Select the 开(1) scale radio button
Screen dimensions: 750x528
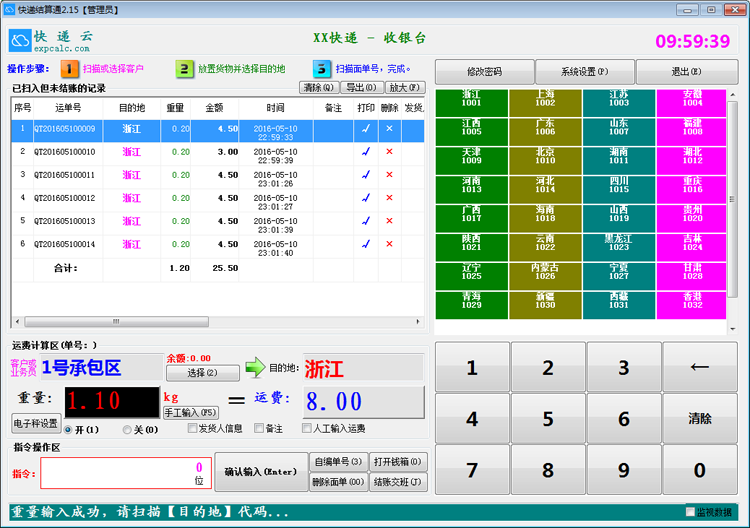pyautogui.click(x=68, y=429)
